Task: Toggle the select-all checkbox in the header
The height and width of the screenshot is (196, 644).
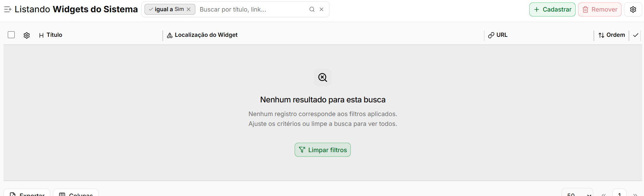Action: click(11, 35)
